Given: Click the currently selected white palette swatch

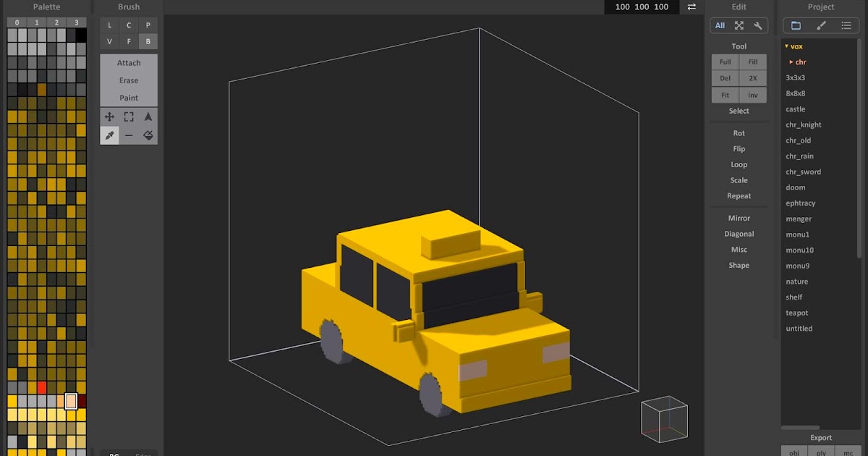Looking at the screenshot, I should click(x=70, y=402).
